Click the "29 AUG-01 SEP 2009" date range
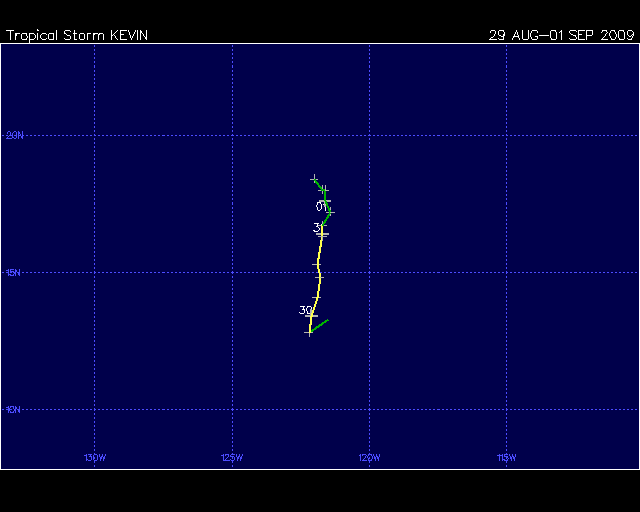640x512 pixels. pos(561,35)
